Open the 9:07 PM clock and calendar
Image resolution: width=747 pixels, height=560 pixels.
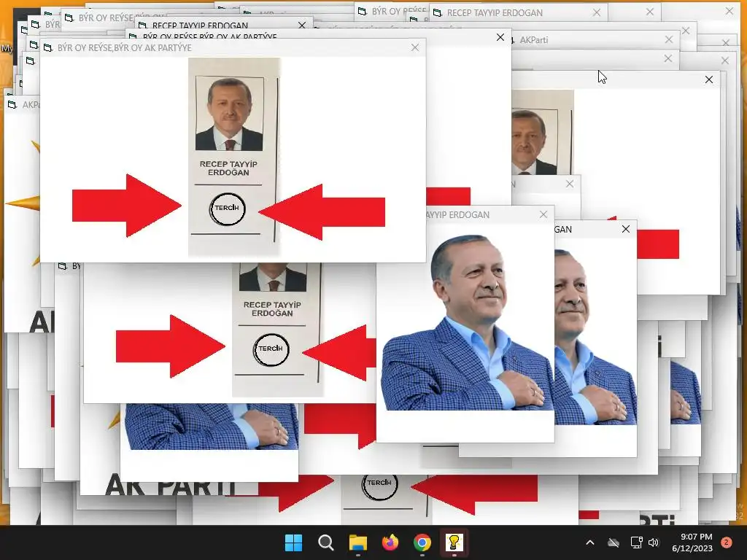(692, 542)
